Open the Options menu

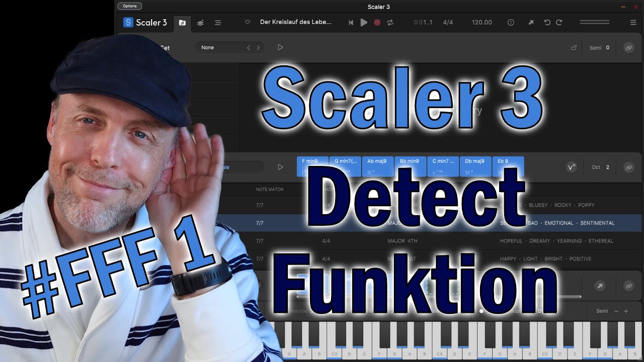[129, 6]
